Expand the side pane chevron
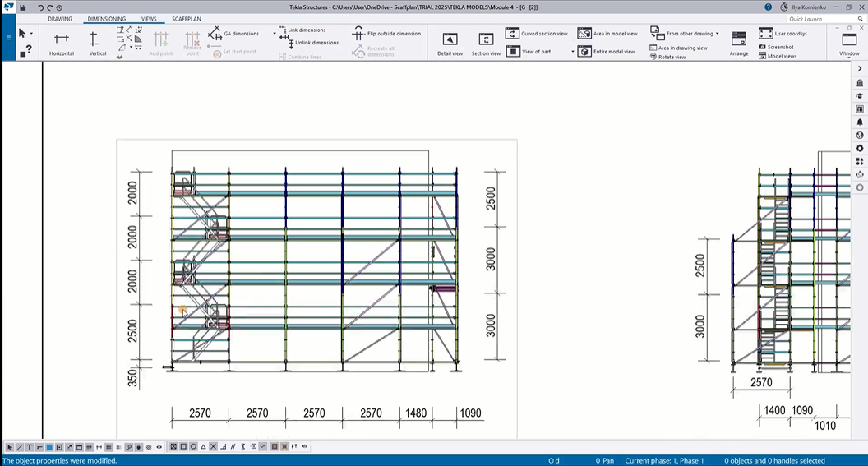Viewport: 868px width, 466px height. tap(860, 69)
